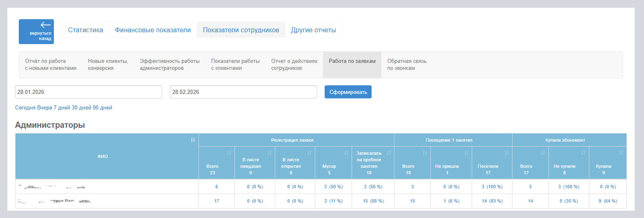Click the Сформировать button

[348, 92]
